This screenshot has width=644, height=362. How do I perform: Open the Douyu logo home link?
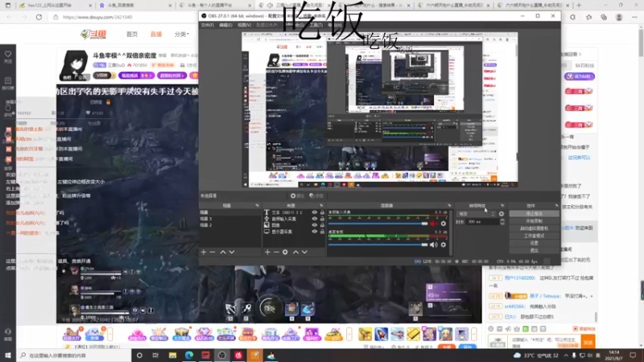pyautogui.click(x=93, y=34)
